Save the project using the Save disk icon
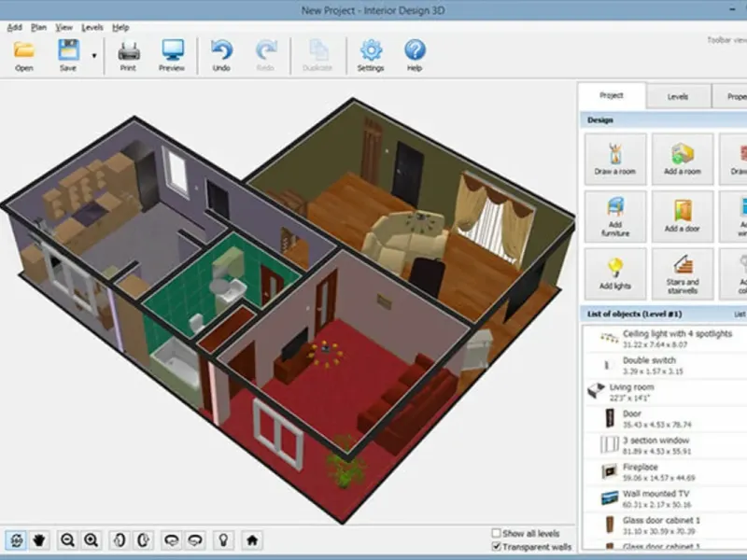747x560 pixels. (x=68, y=56)
